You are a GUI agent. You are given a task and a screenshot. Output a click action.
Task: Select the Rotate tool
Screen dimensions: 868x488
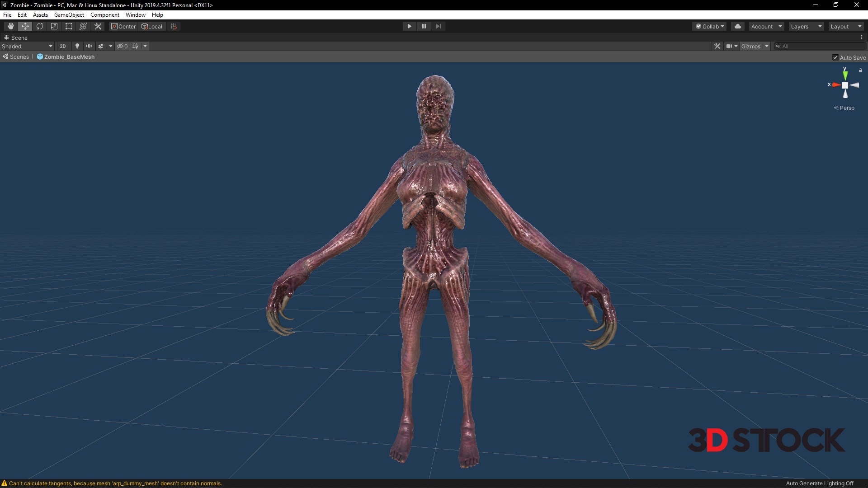pos(40,26)
